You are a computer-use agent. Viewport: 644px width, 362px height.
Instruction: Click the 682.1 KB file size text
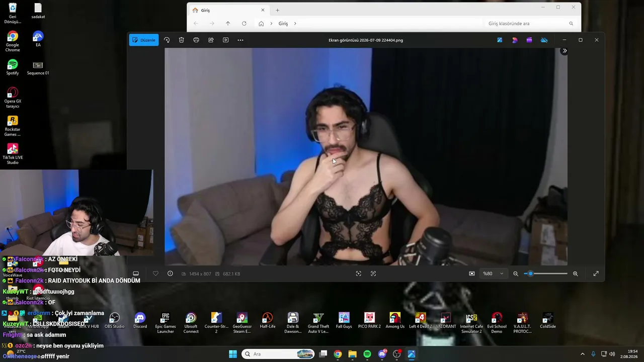pos(231,274)
